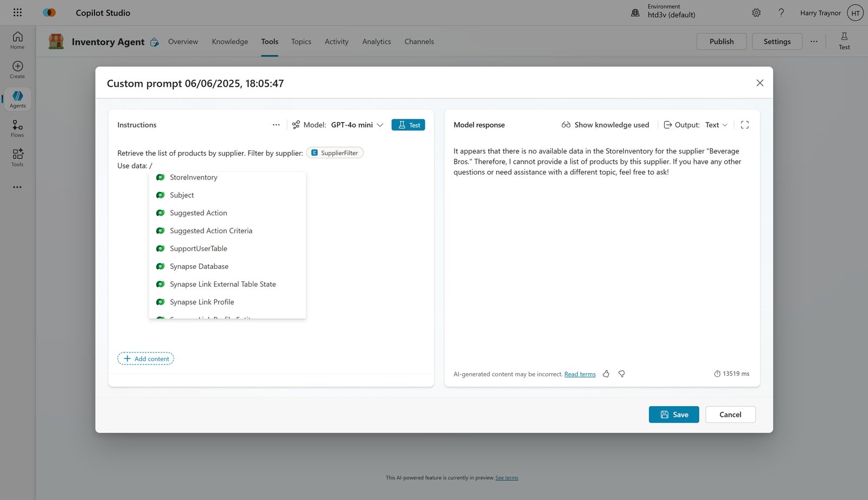
Task: Show knowledge used in model response
Action: click(x=605, y=124)
